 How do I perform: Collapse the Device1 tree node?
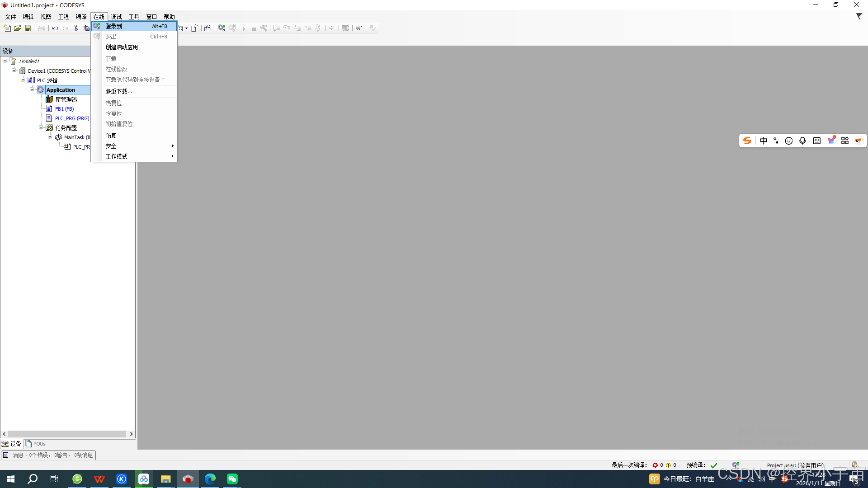14,70
